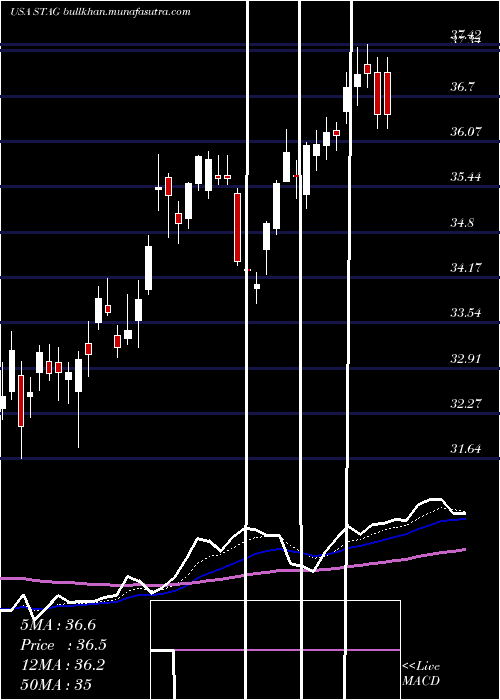Select the 12MA : 36.2 readout
This screenshot has width=500, height=700.
[62, 665]
